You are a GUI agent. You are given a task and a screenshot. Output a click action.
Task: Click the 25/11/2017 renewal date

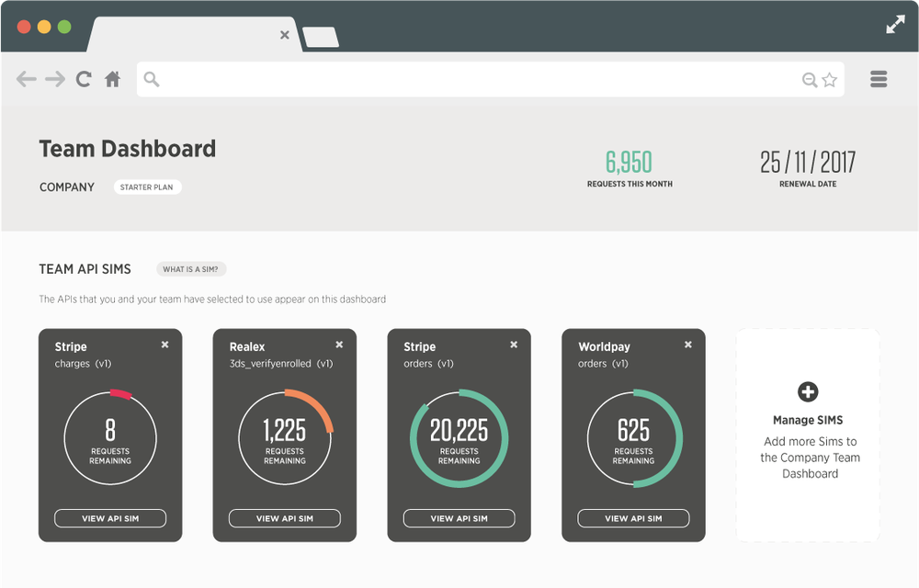[x=808, y=163]
